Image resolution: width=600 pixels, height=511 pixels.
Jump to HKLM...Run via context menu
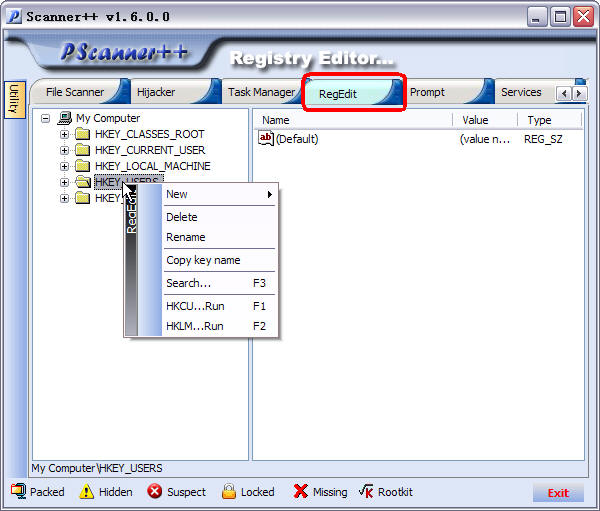[219, 326]
